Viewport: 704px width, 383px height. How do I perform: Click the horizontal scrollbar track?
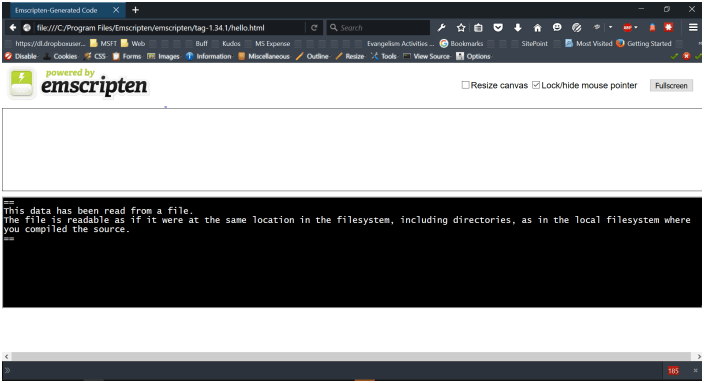[351, 357]
